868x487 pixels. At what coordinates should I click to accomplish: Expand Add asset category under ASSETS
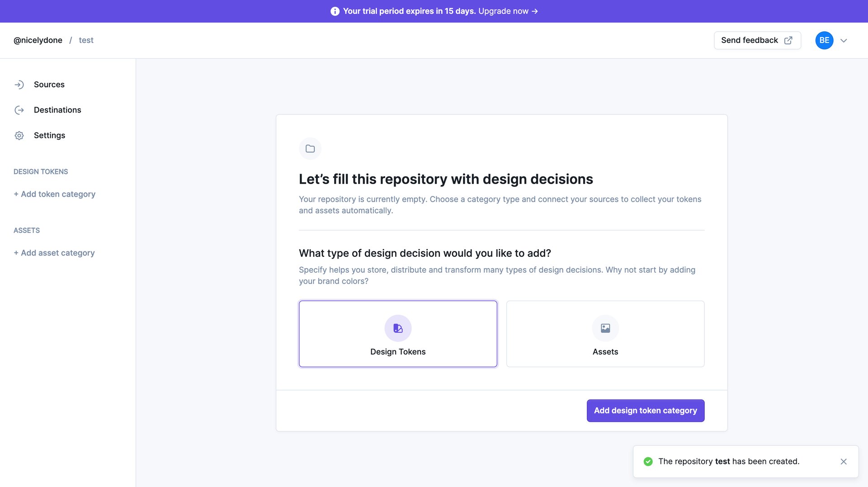tap(54, 253)
